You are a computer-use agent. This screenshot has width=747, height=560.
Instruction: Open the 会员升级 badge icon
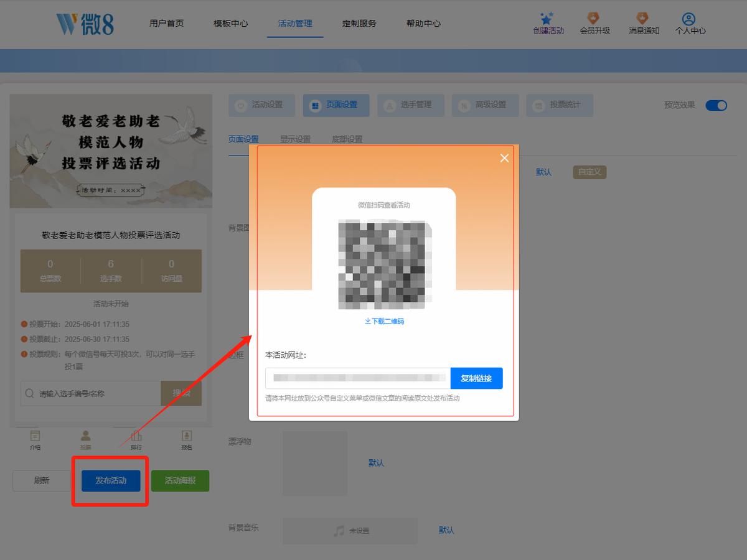tap(594, 18)
